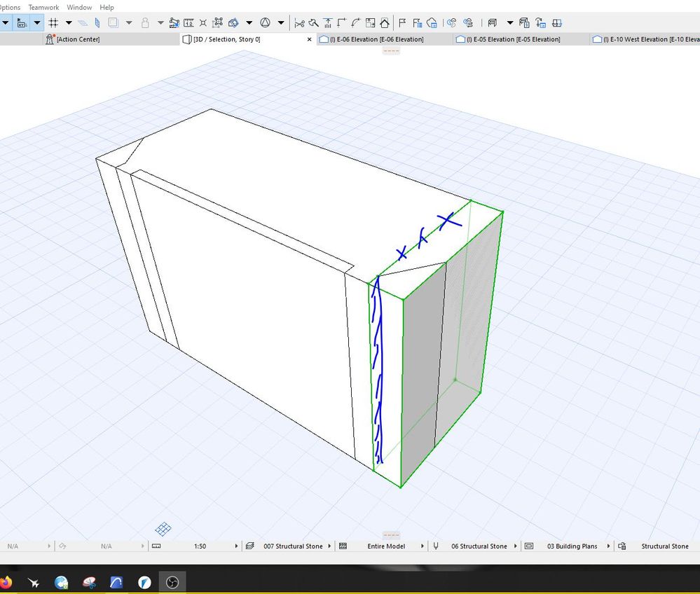The height and width of the screenshot is (594, 700).
Task: Click the Flag marker icon on the toolbar
Action: (402, 22)
